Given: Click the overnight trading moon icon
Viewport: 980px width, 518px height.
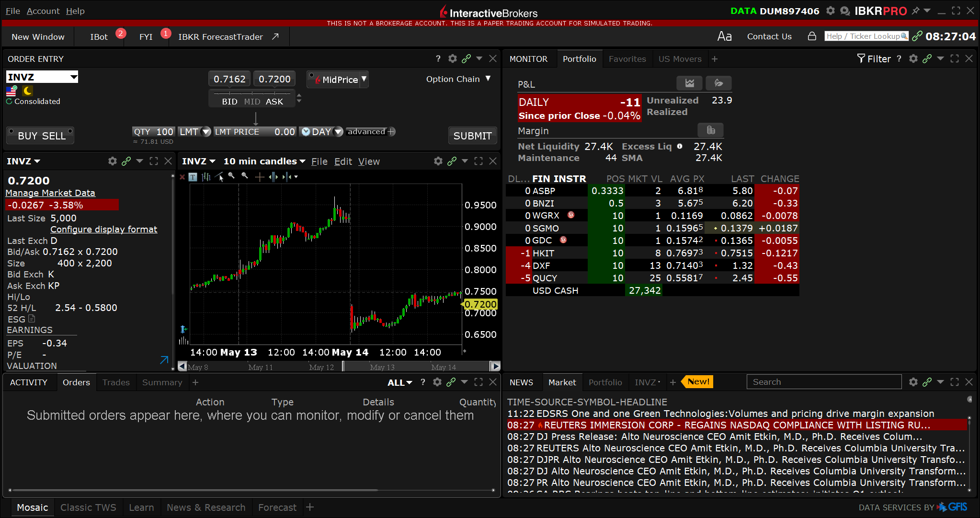Looking at the screenshot, I should [27, 91].
